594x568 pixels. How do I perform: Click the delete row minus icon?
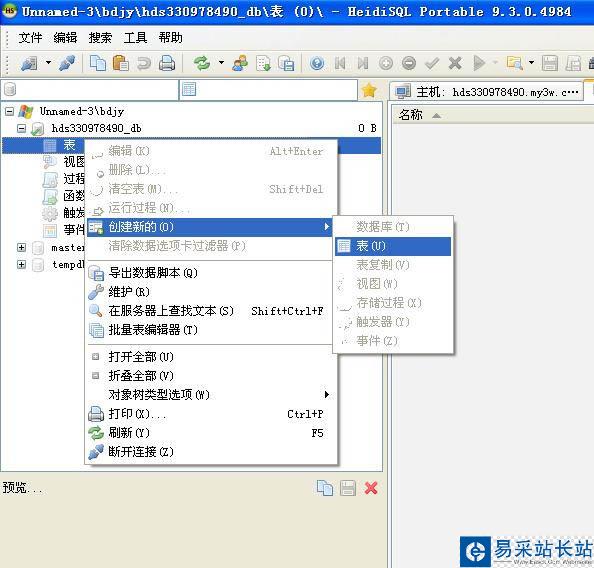click(x=409, y=63)
